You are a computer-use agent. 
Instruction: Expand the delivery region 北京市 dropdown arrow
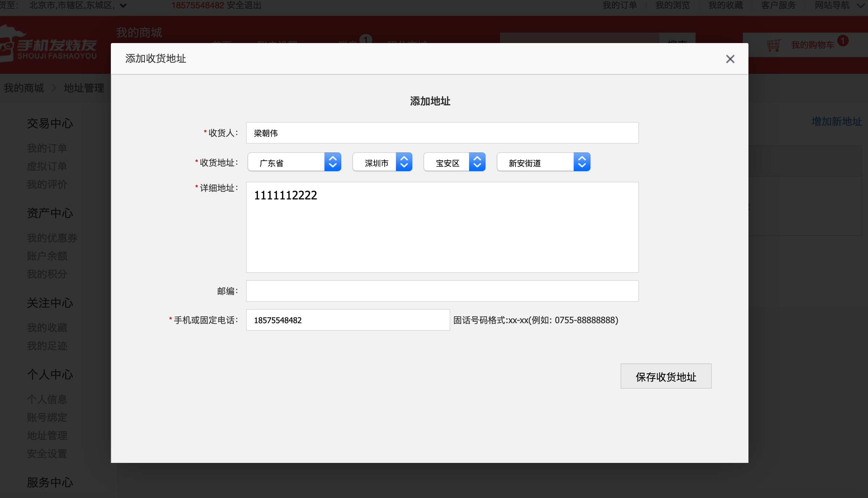click(123, 6)
